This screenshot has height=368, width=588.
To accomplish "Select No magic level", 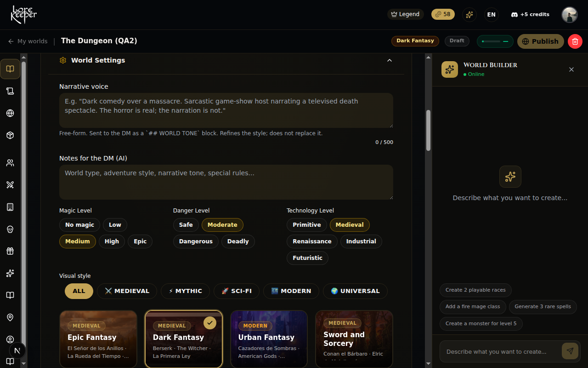I will [79, 225].
